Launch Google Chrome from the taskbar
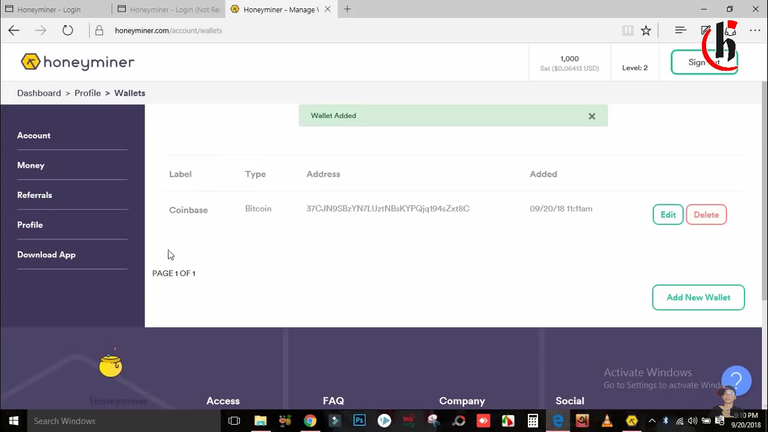 point(310,421)
